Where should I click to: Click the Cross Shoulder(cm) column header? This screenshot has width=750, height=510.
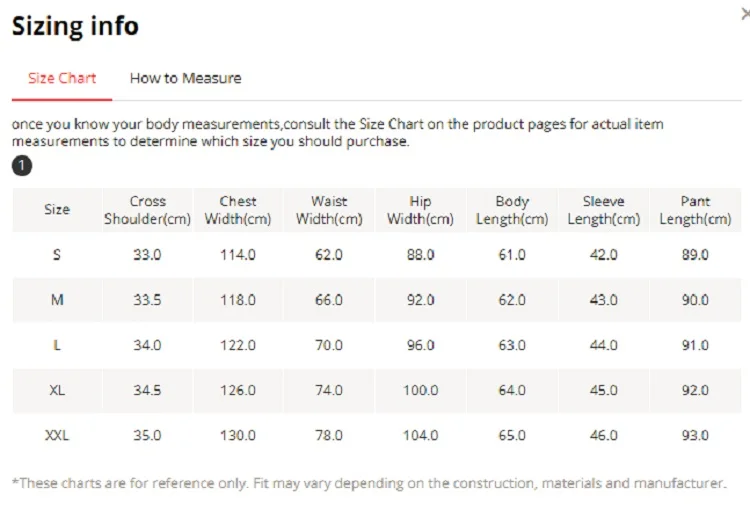point(147,210)
